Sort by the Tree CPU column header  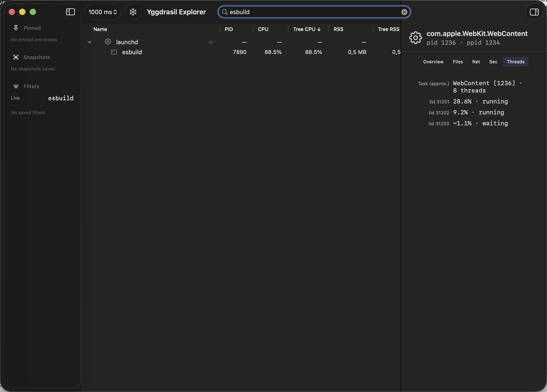click(307, 29)
